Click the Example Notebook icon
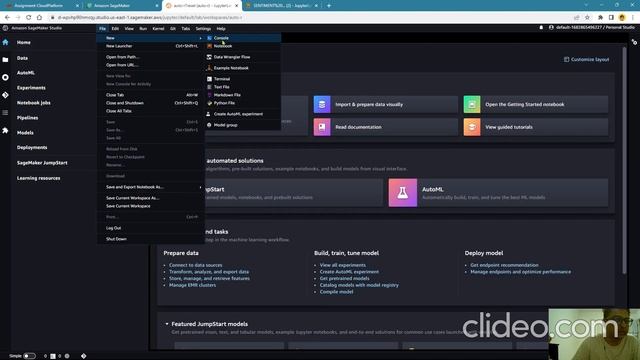The image size is (640, 360). [209, 68]
